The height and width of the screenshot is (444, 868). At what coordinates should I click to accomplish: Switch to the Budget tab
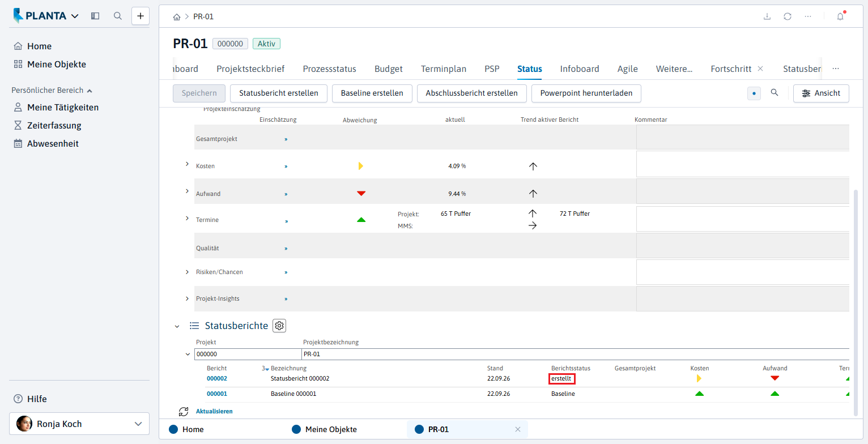pos(389,69)
